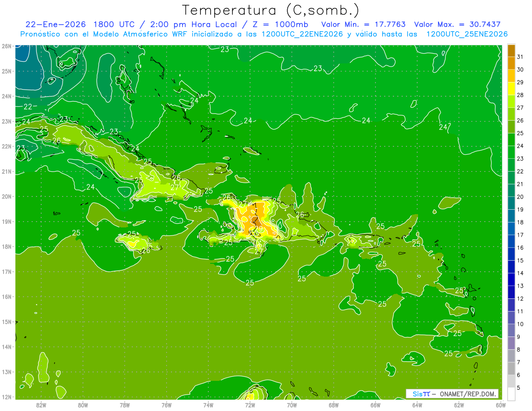Click the '72W' longitude axis label

pos(250,405)
